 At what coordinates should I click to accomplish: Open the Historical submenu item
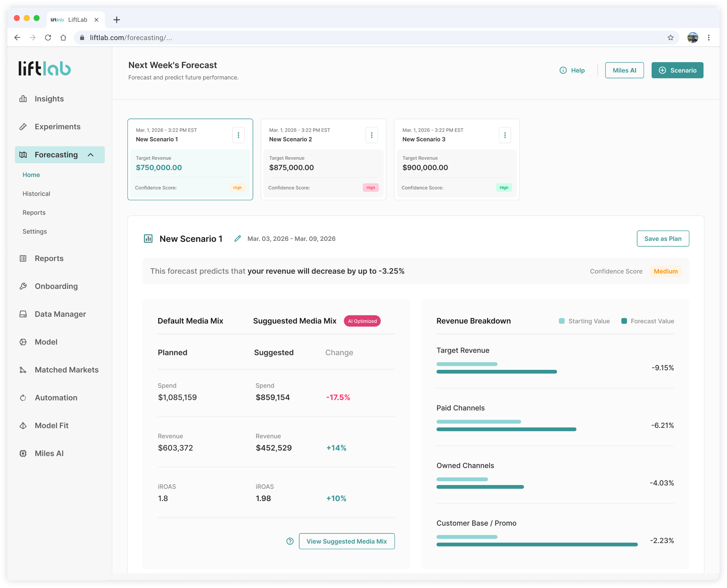pos(36,194)
